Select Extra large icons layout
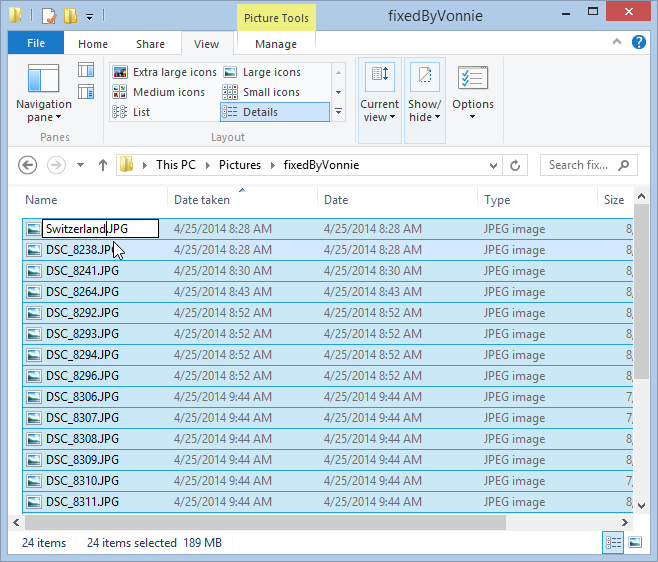The image size is (658, 562). 164,72
